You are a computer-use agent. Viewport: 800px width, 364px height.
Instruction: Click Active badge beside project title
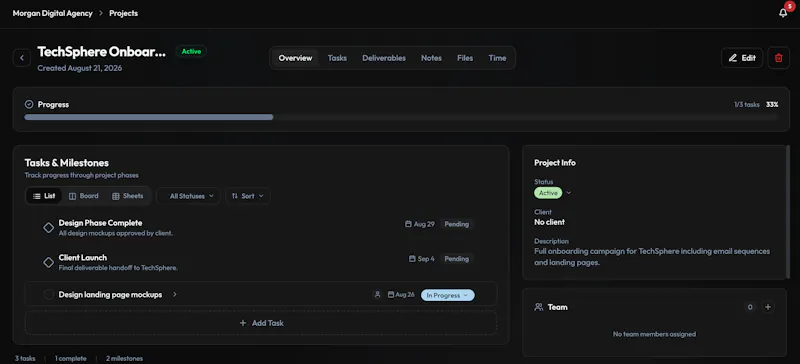coord(191,52)
